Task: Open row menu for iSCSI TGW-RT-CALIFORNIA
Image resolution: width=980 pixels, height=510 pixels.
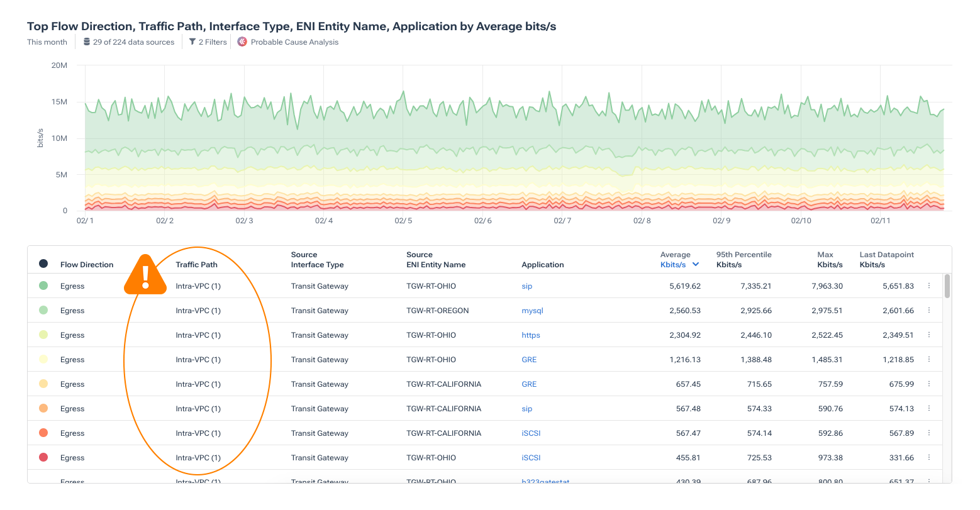Action: coord(929,433)
